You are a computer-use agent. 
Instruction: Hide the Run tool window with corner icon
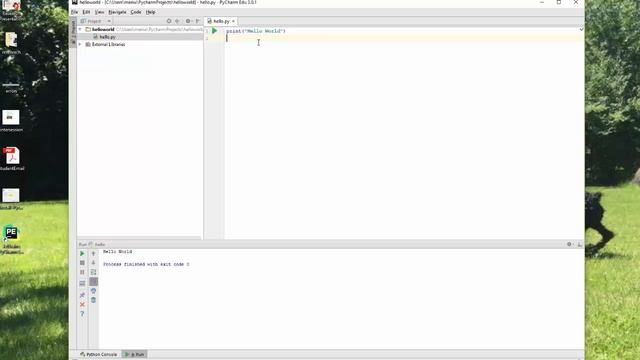(x=580, y=244)
